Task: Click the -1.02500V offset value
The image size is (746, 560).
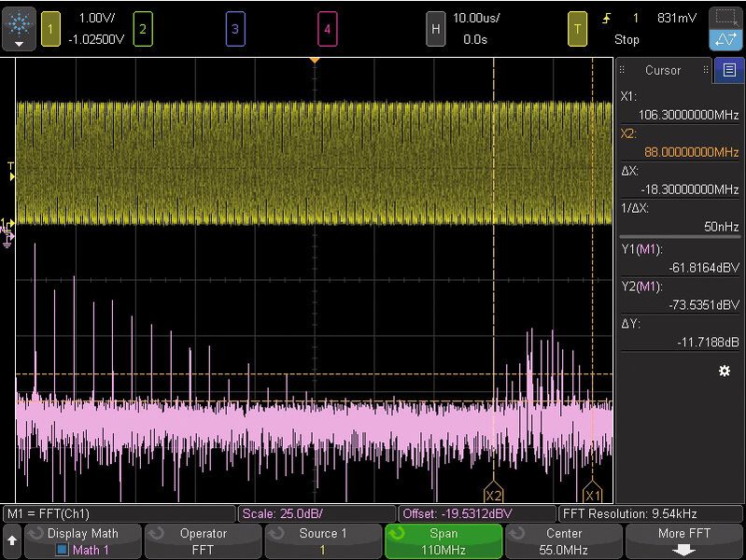Action: point(96,39)
